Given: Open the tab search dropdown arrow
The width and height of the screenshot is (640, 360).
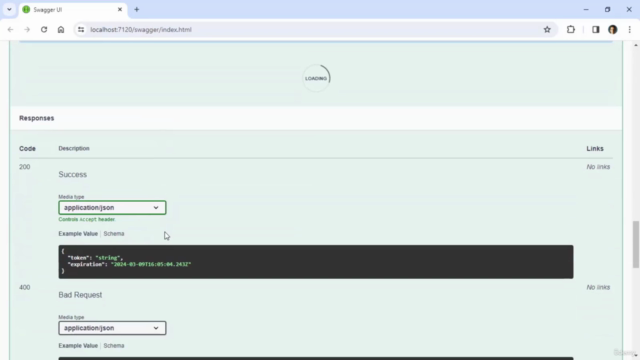Looking at the screenshot, I should pyautogui.click(x=9, y=9).
